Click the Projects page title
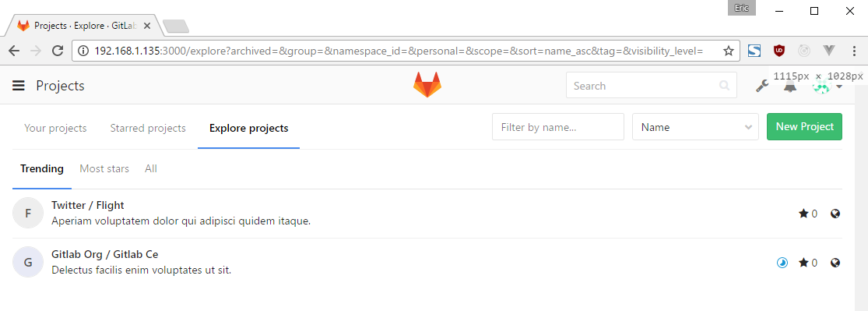Viewport: 868px width, 311px height. pyautogui.click(x=61, y=86)
